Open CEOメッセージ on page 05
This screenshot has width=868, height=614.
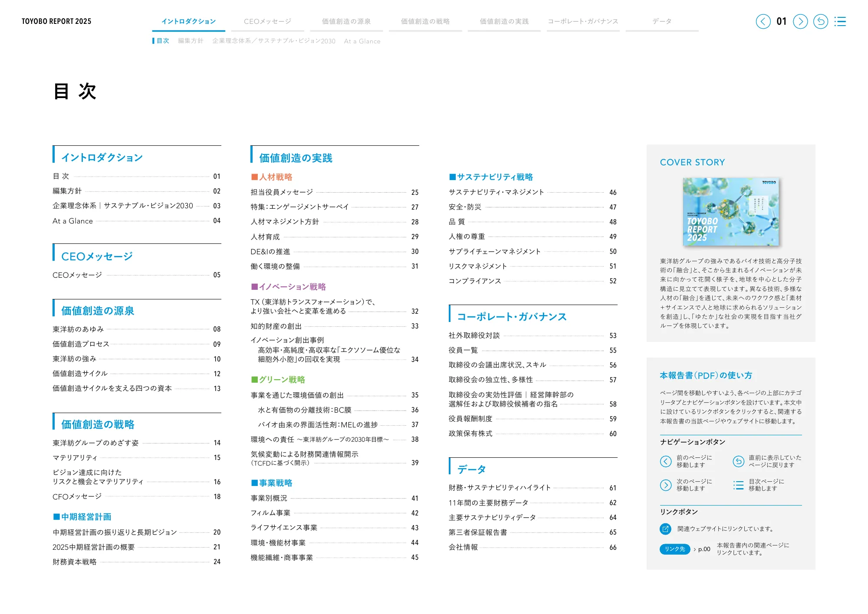click(78, 274)
